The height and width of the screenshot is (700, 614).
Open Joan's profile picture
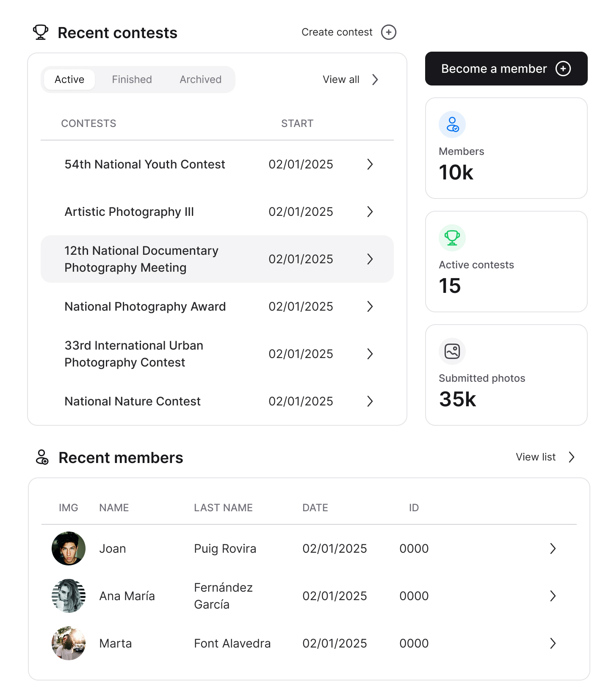point(69,548)
